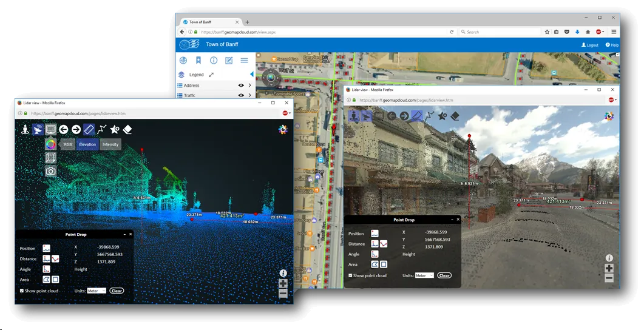Viewport: 644px width, 330px height.
Task: Open a new browser tab with plus
Action: (247, 22)
